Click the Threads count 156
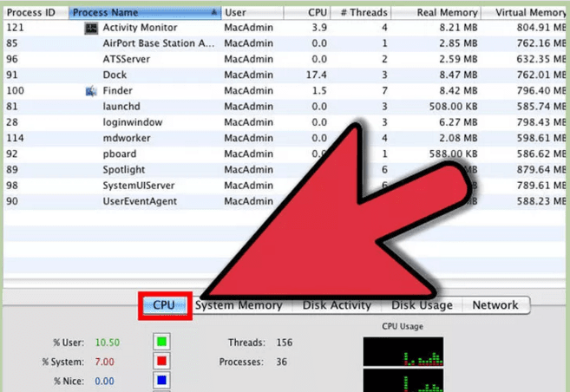 285,343
